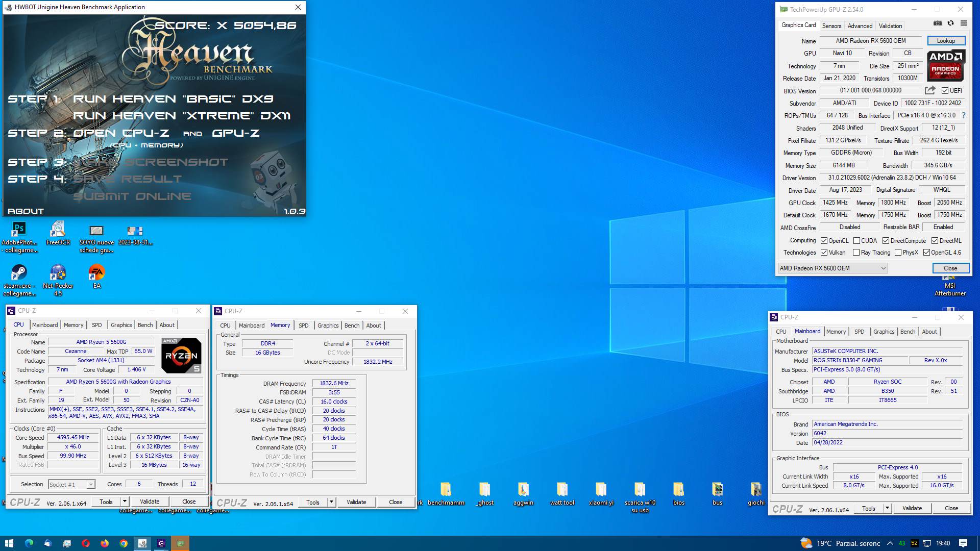Toggle the Vulkan checkbox in GPU-Z
Screen dimensions: 980x551
(824, 253)
